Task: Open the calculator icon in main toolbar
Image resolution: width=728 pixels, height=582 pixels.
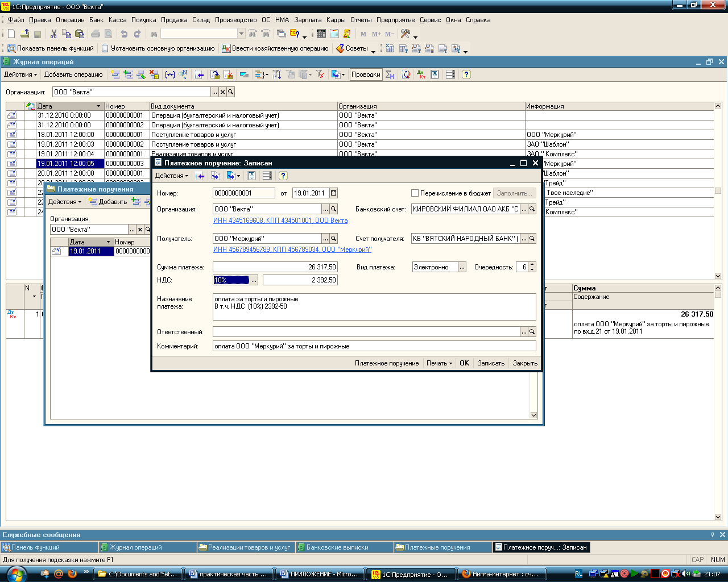Action: (321, 34)
